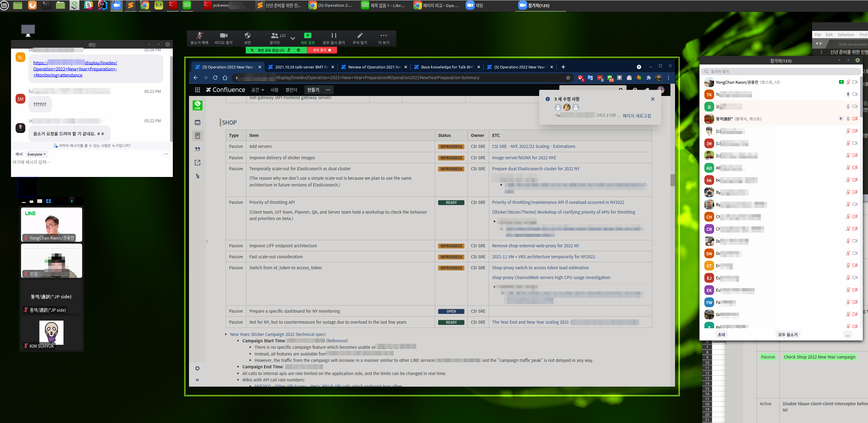Open Chrome extensions puzzle icon
Viewport: 868px width, 423px height.
point(649,78)
